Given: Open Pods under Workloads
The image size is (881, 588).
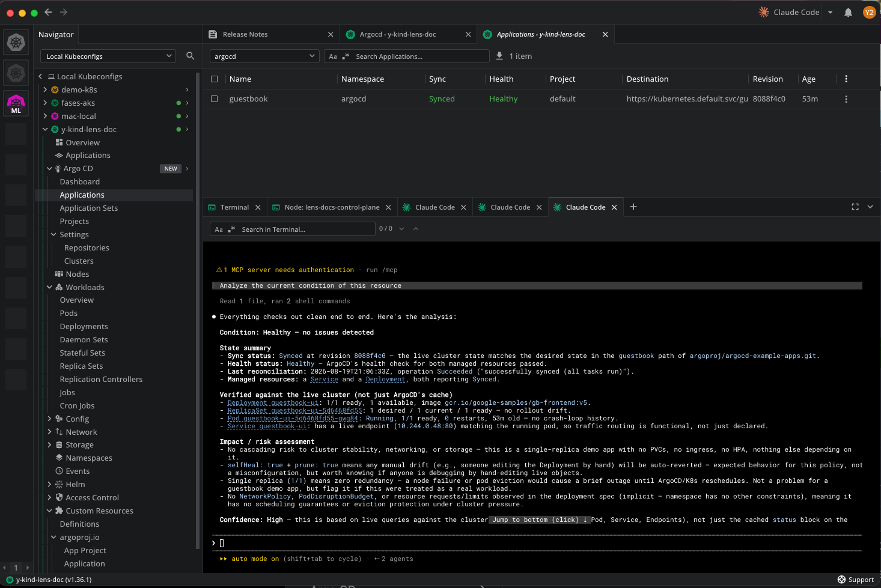Looking at the screenshot, I should (69, 313).
